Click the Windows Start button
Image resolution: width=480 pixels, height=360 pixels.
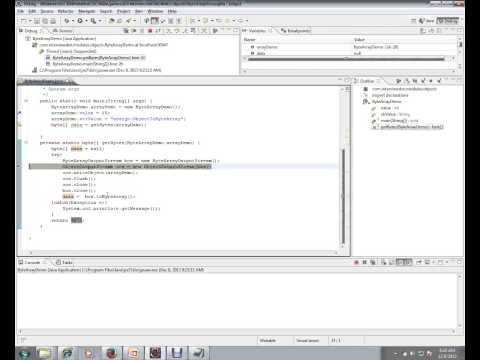tap(24, 353)
